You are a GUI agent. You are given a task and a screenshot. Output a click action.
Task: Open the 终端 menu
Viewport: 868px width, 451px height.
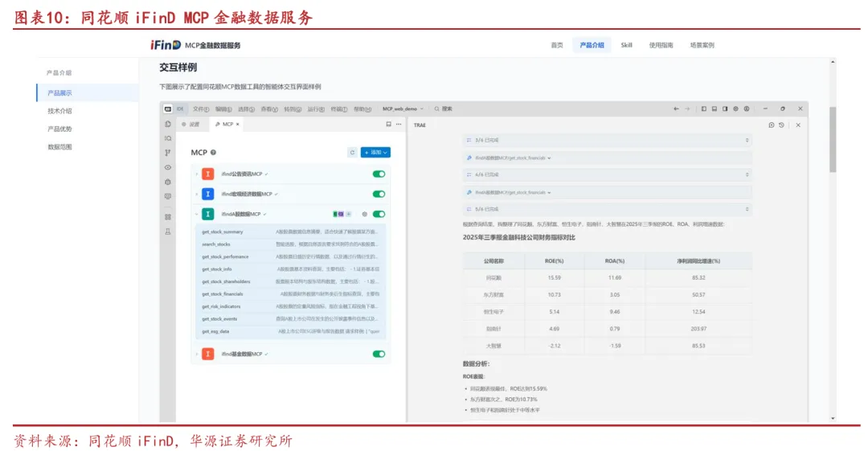pos(339,109)
